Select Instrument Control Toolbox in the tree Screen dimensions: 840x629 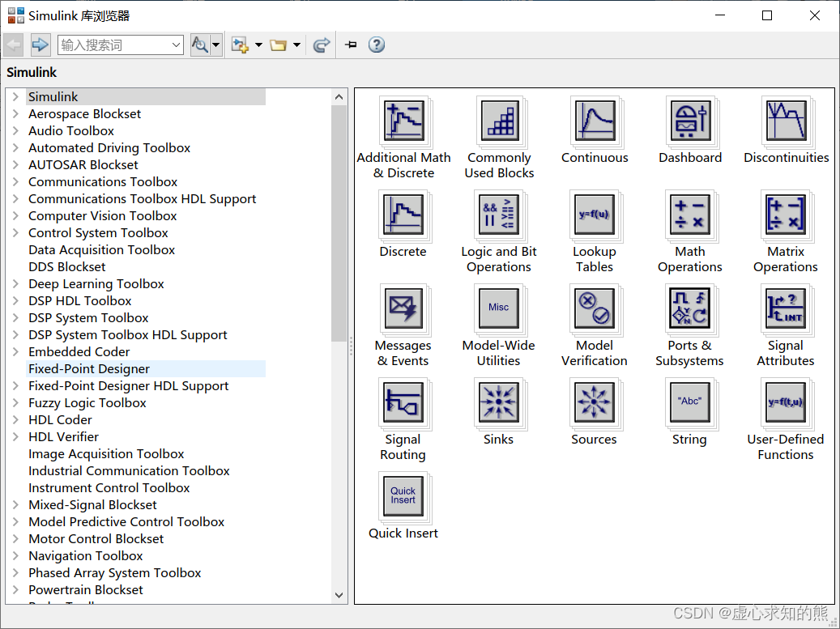pyautogui.click(x=109, y=487)
